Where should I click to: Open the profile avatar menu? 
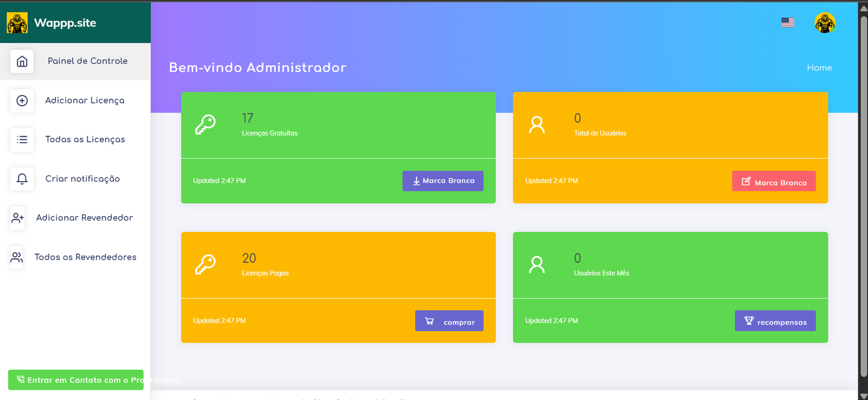tap(824, 23)
